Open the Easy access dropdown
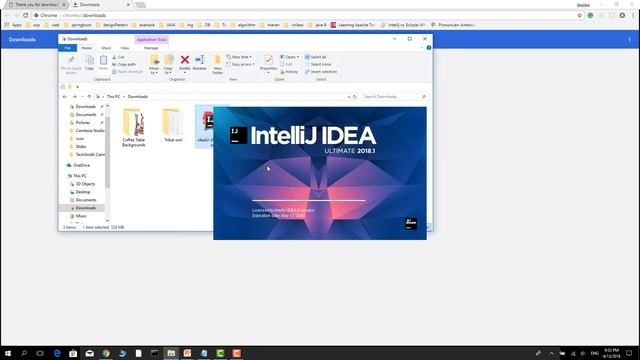 click(240, 64)
